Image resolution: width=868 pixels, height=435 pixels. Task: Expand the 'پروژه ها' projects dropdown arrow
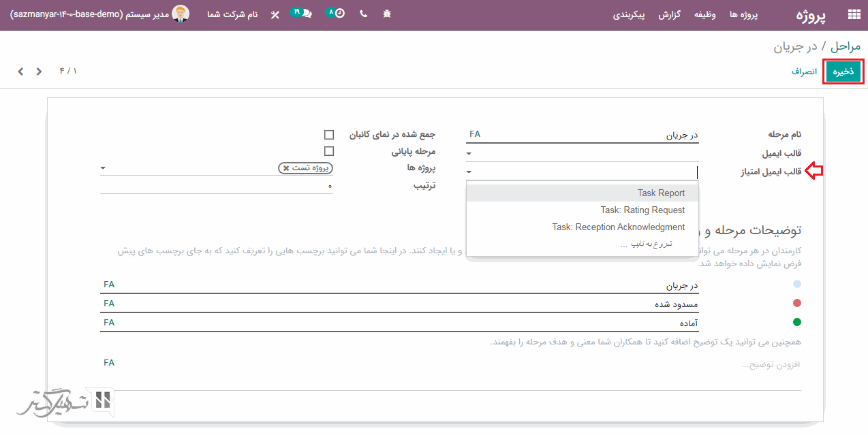click(103, 167)
